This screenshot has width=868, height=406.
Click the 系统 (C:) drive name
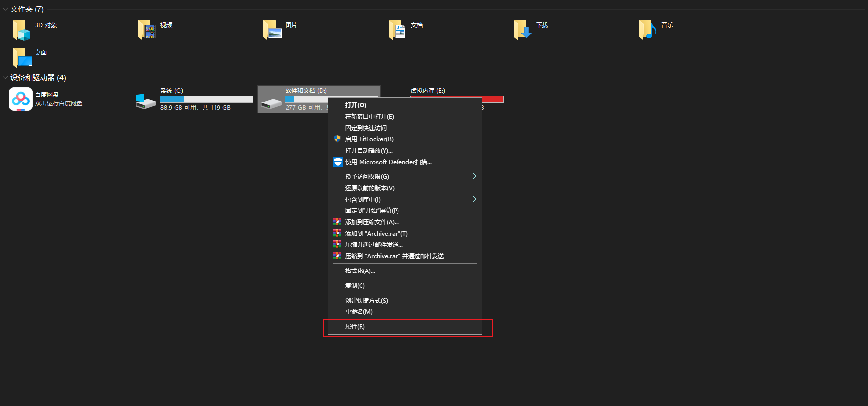[x=172, y=91]
